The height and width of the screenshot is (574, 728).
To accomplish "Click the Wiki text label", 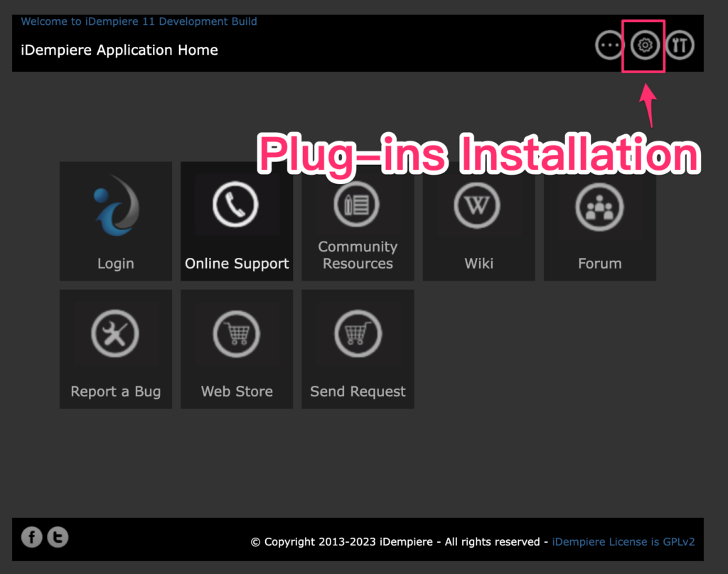I will pos(478,264).
